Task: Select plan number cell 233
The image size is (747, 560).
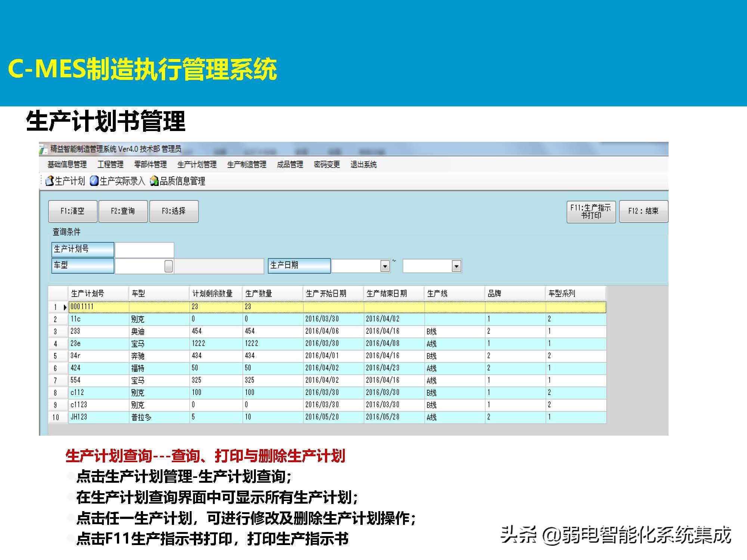Action: [x=99, y=332]
